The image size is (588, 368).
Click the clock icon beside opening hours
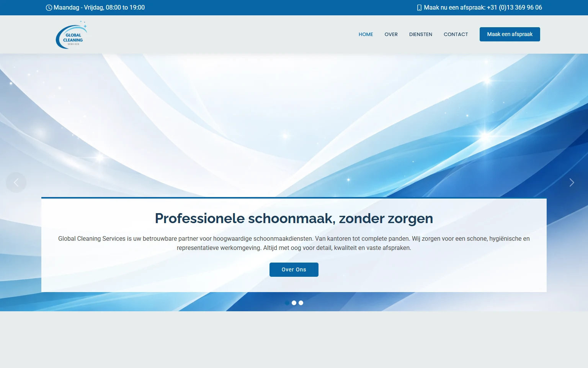(49, 8)
